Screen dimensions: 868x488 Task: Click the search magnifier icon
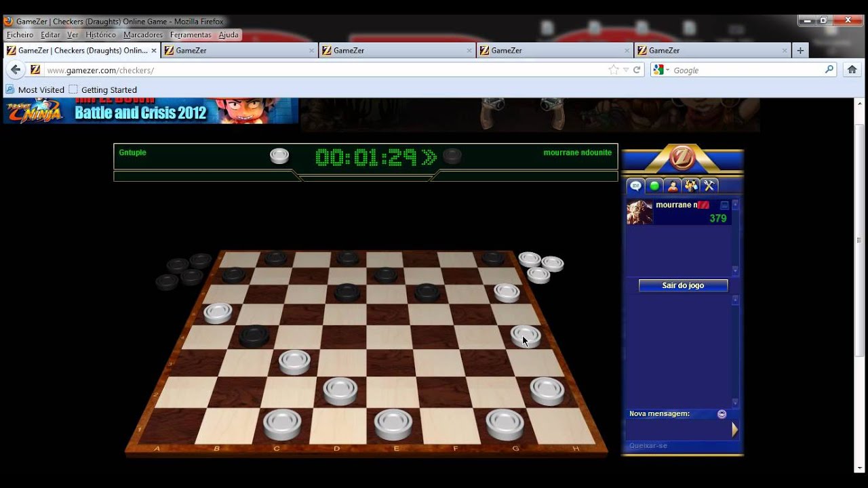pos(829,70)
